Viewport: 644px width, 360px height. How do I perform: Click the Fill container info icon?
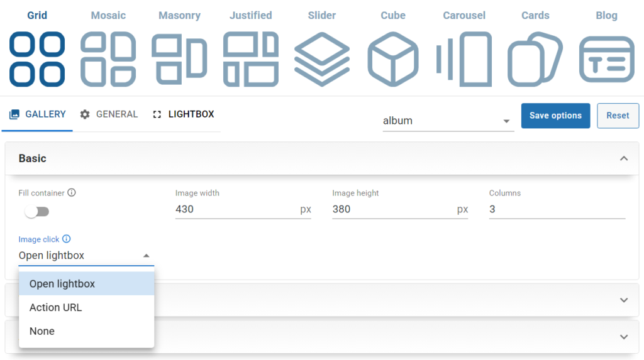click(72, 193)
